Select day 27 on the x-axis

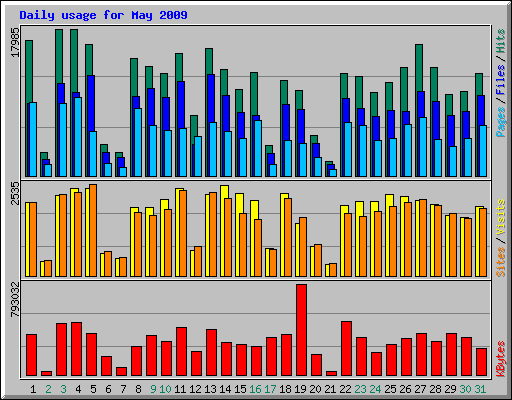coord(420,389)
